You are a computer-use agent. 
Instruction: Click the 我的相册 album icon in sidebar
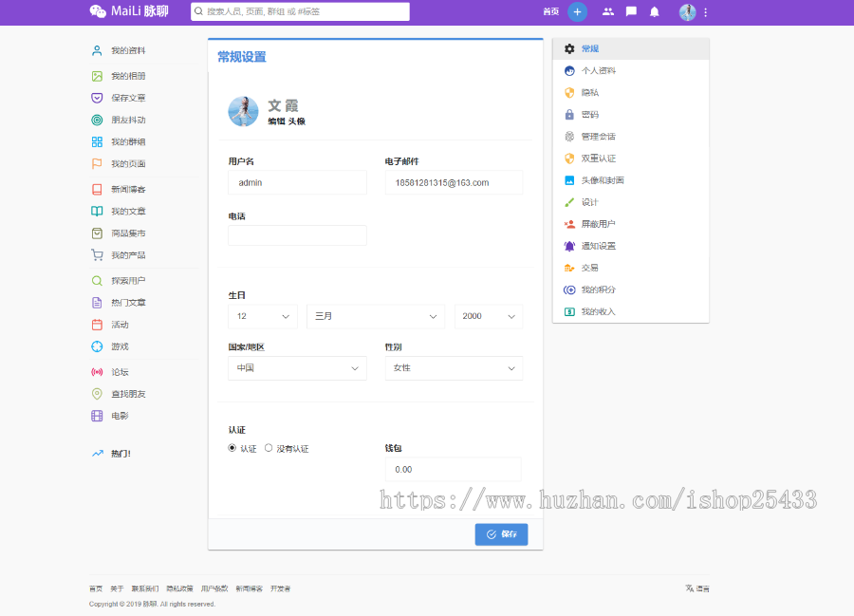tap(97, 76)
